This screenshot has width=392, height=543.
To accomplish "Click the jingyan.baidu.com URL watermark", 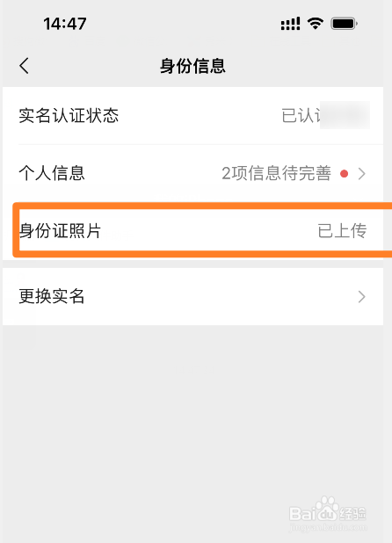I will pos(328,528).
